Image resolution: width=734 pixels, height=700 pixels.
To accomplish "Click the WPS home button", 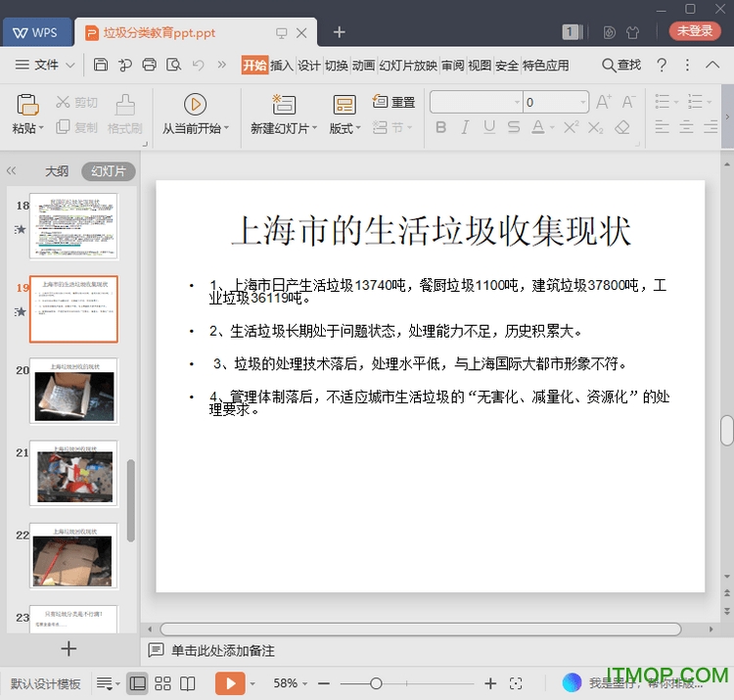I will point(37,32).
